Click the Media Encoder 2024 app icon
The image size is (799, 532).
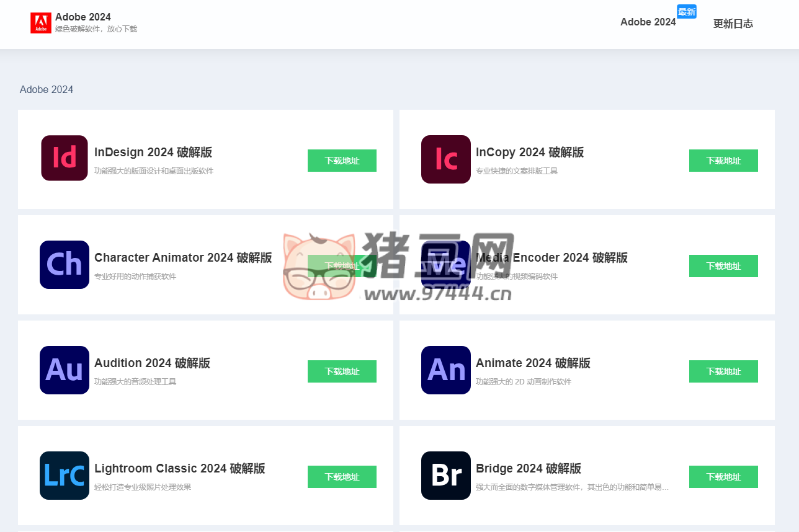click(445, 265)
